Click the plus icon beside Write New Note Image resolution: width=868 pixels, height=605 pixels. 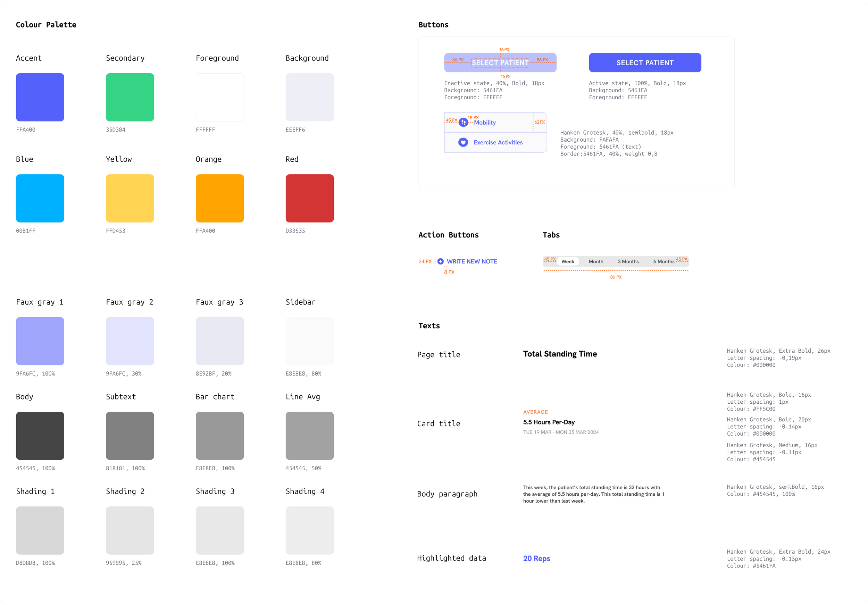tap(441, 261)
